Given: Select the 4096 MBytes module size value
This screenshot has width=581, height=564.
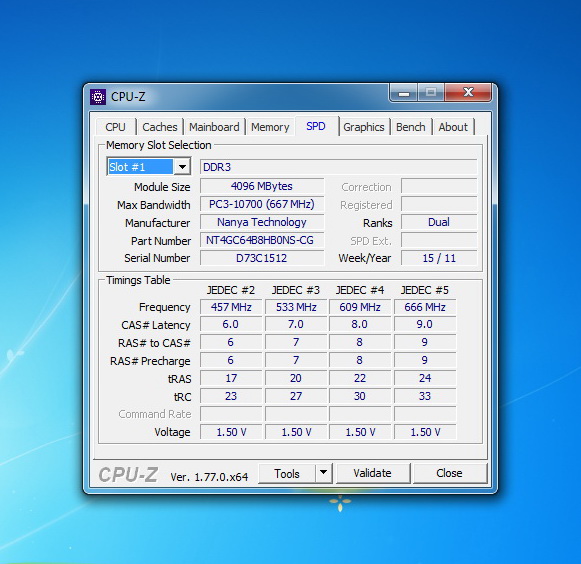Looking at the screenshot, I should click(262, 186).
